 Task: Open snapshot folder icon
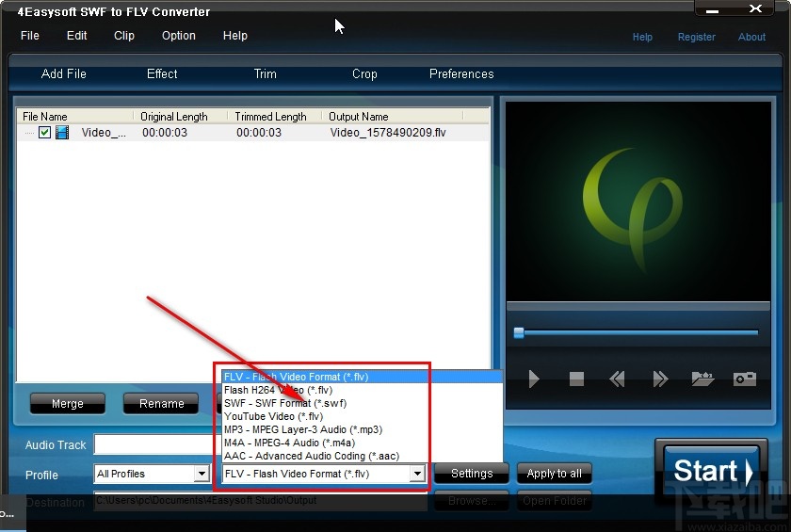click(x=702, y=379)
